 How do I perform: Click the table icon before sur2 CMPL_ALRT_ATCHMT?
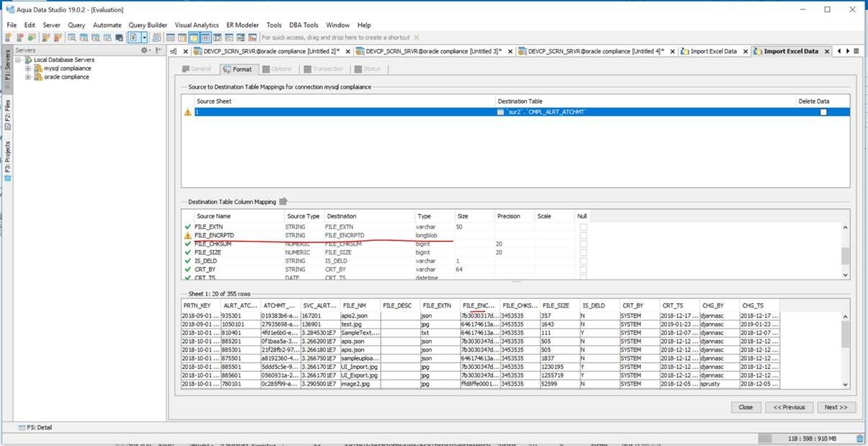(500, 112)
